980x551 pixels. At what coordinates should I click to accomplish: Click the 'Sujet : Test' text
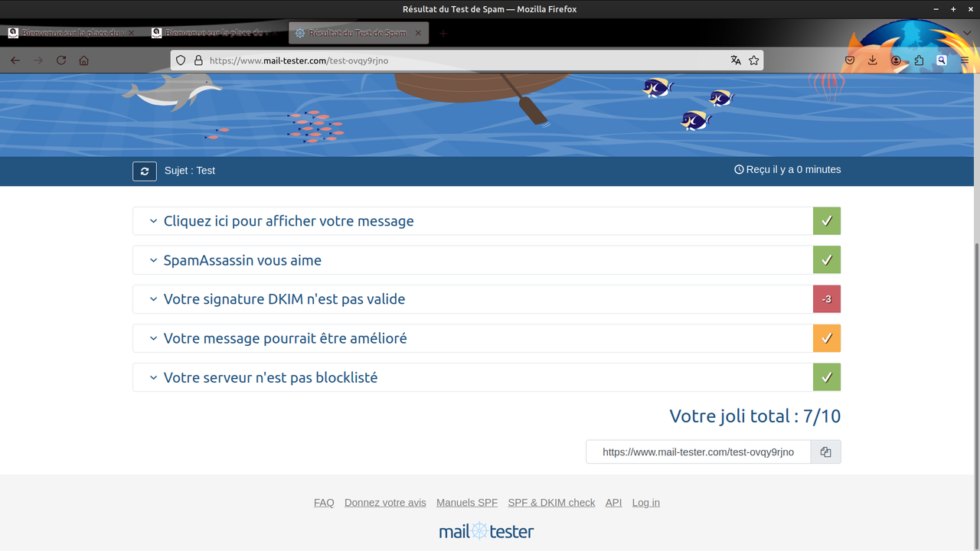[x=190, y=171]
